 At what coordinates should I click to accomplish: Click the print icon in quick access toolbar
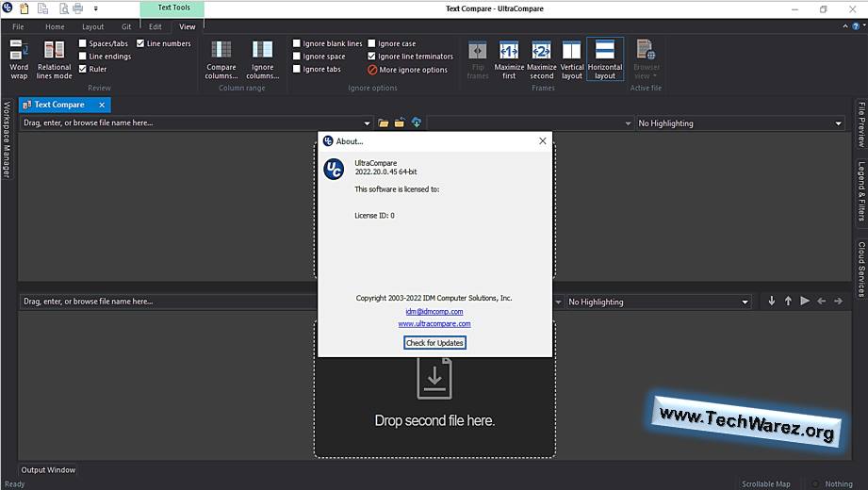(77, 8)
